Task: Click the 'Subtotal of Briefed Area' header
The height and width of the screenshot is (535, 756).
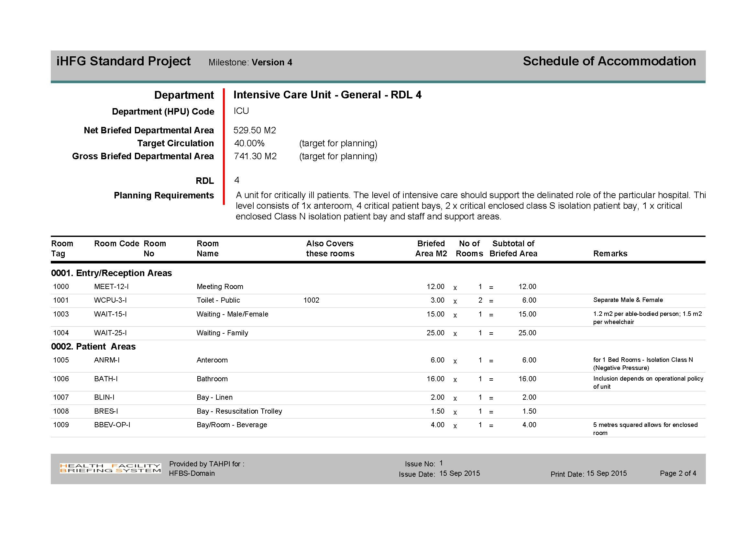Action: 513,248
